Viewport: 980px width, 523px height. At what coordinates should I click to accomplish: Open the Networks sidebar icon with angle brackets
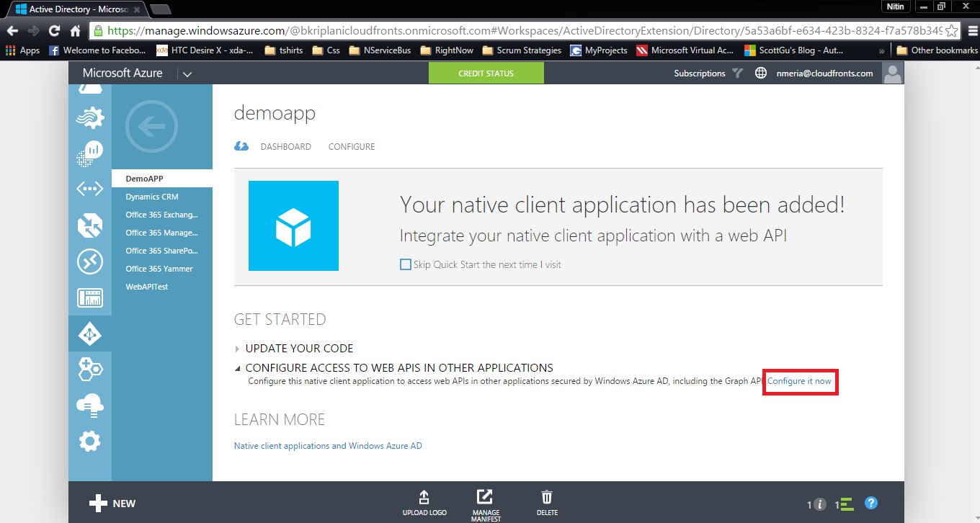click(x=90, y=189)
